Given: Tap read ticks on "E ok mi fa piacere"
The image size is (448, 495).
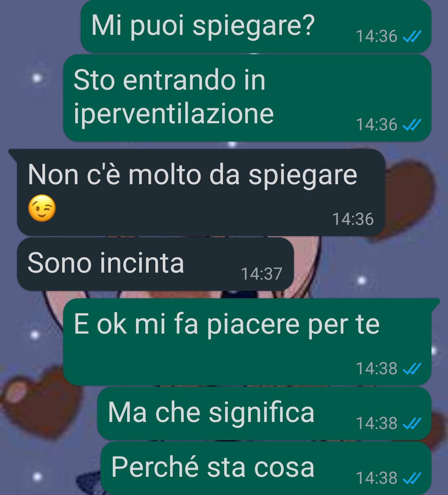Looking at the screenshot, I should (x=412, y=369).
